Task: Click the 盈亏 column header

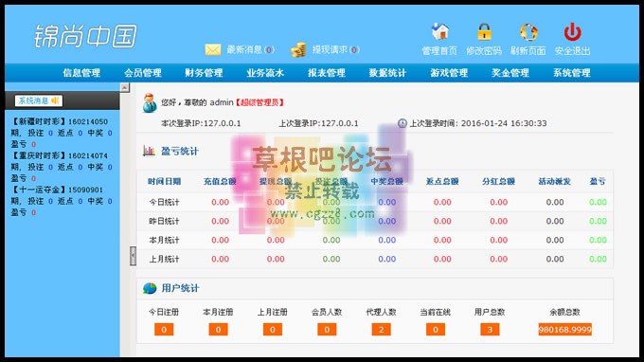Action: (x=598, y=181)
